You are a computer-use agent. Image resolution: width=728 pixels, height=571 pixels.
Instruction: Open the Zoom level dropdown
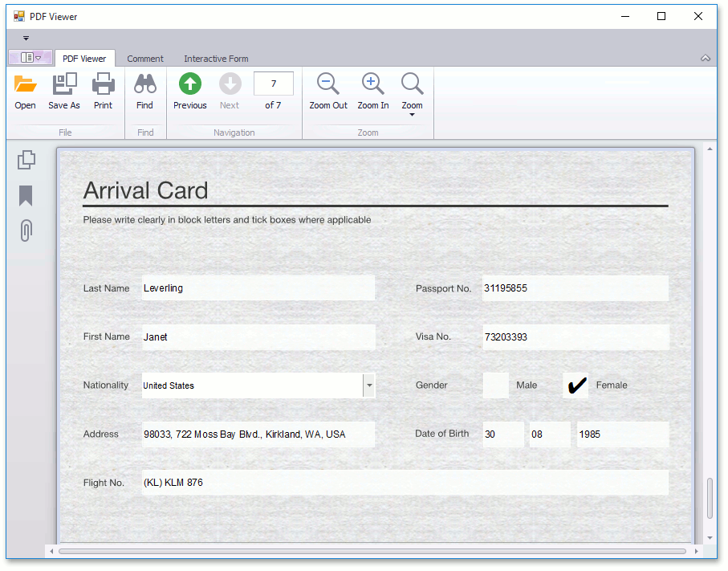click(x=412, y=114)
